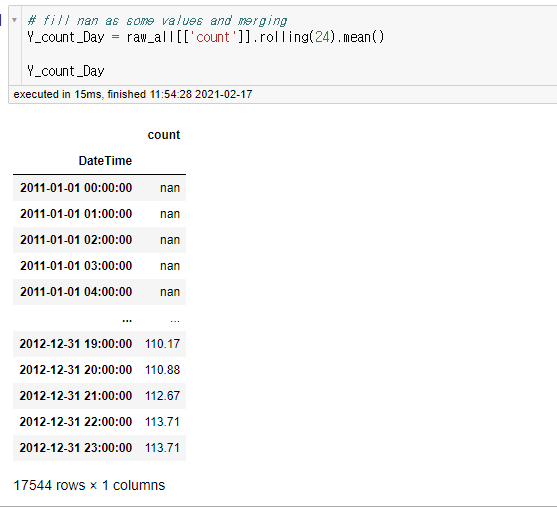Viewport: 557px width, 507px height.
Task: Click the nan value in the 2011-01-01 00:00:00 row
Action: [x=170, y=188]
